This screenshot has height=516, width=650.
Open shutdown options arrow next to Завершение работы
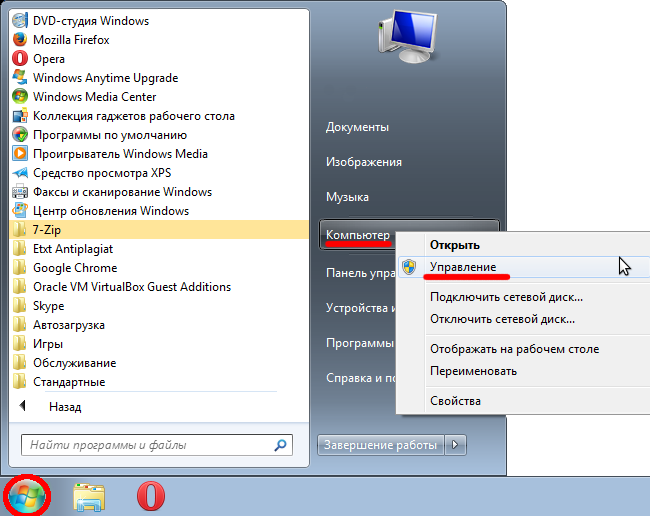point(455,445)
